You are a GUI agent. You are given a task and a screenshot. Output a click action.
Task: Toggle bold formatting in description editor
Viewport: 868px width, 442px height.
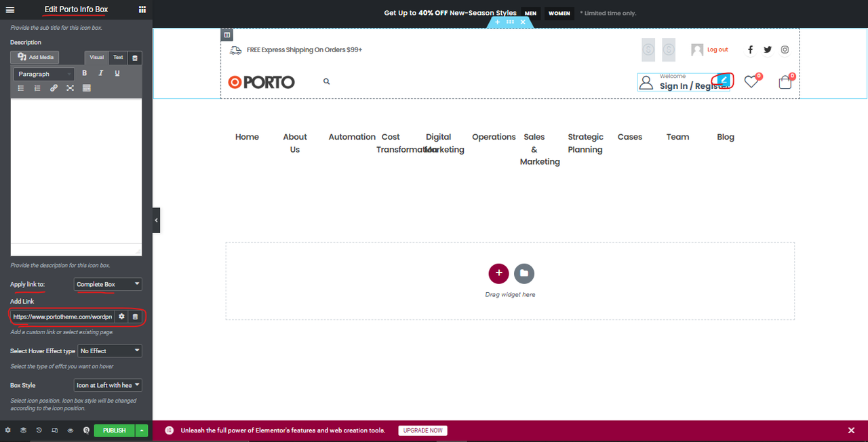85,73
